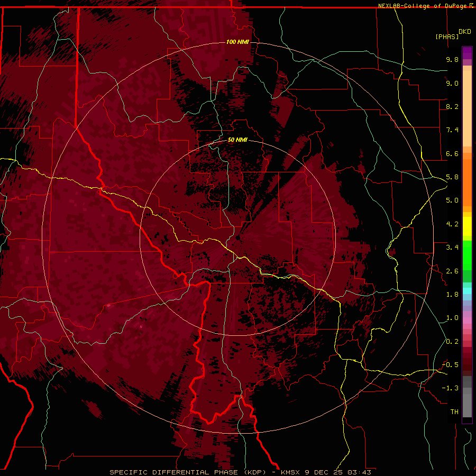Click the KMSX station identifier in caption
Screen dimensions: 476x476
click(x=291, y=472)
